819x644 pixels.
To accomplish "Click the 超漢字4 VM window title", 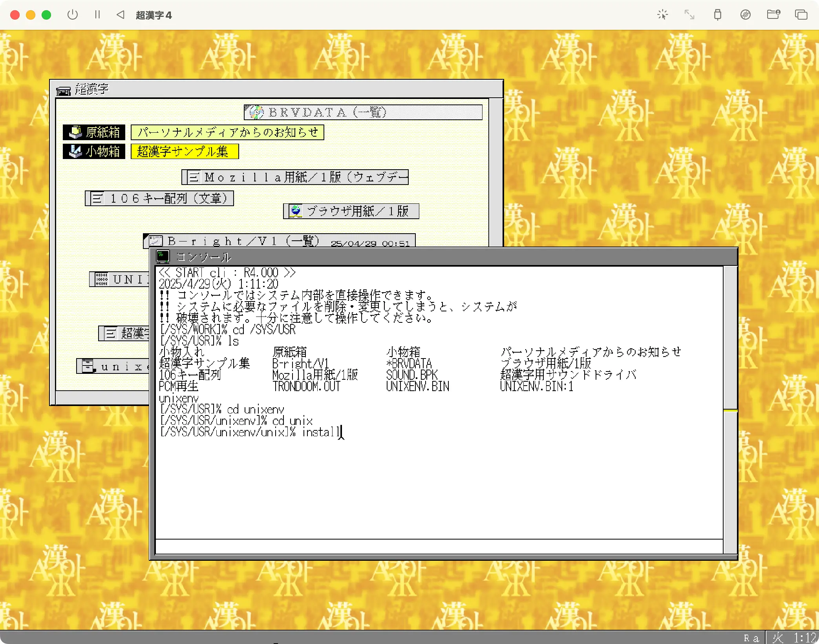I will click(x=154, y=15).
